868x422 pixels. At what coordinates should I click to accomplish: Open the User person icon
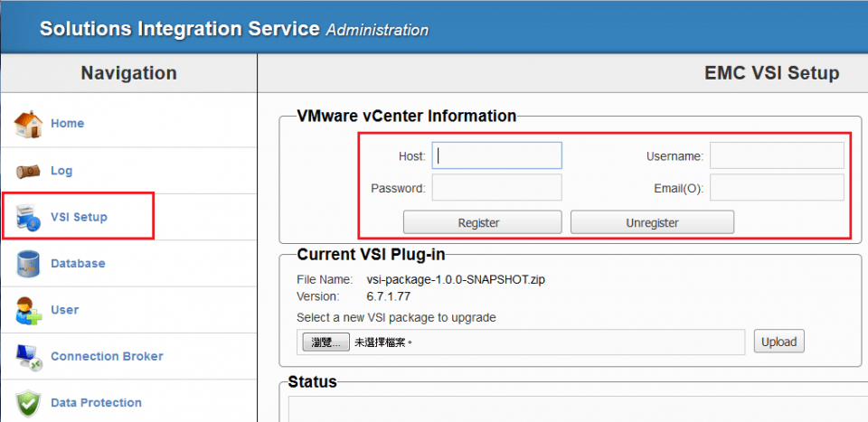(x=28, y=310)
